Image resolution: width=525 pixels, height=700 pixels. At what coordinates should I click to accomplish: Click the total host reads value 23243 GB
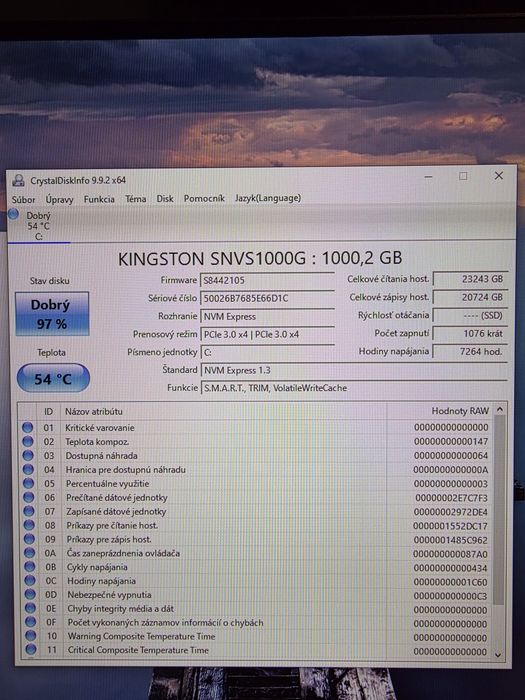tap(471, 279)
